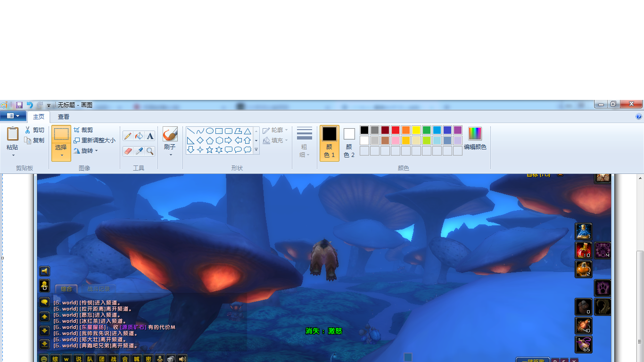The width and height of the screenshot is (644, 362).
Task: Toggle 颜色1 as the active color
Action: (x=329, y=141)
